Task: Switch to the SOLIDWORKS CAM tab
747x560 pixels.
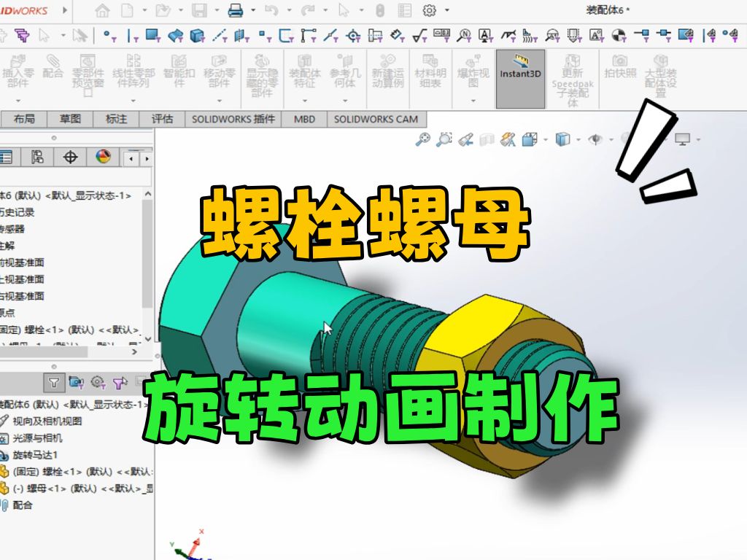Action: (376, 119)
